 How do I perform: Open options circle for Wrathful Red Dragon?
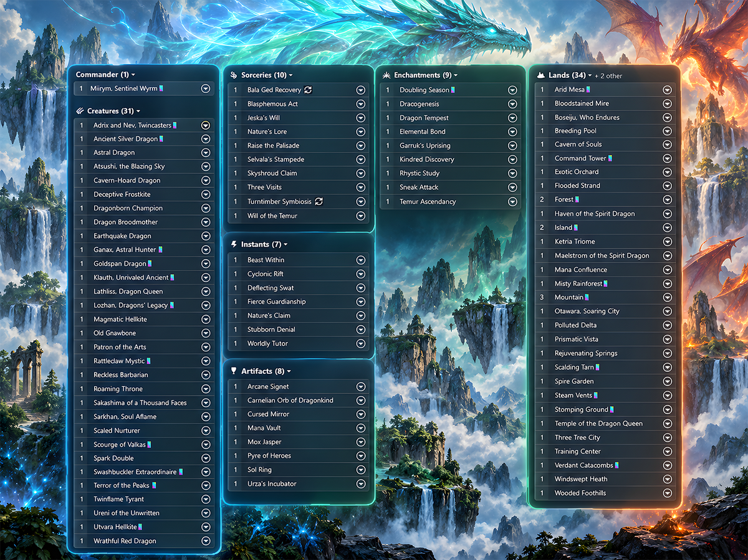[206, 541]
